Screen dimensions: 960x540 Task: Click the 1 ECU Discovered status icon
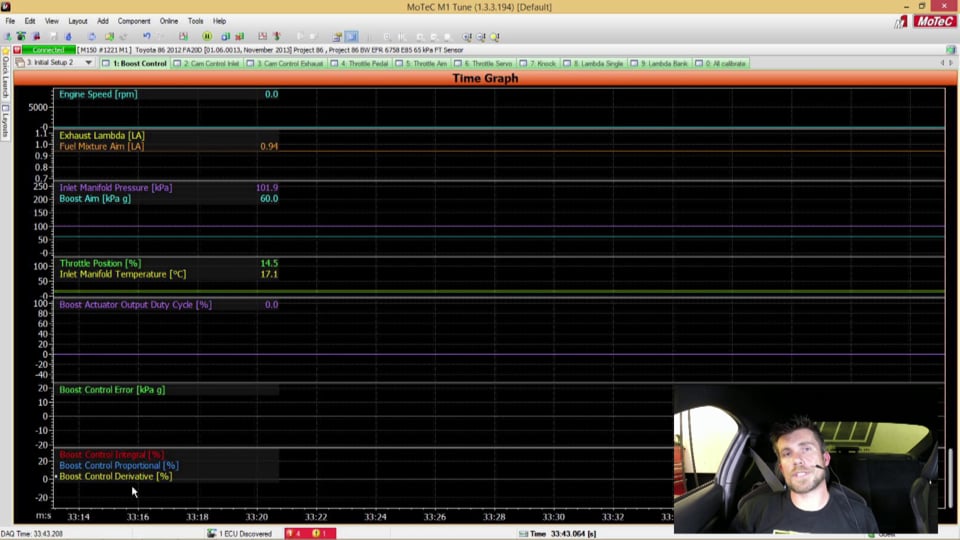click(211, 533)
